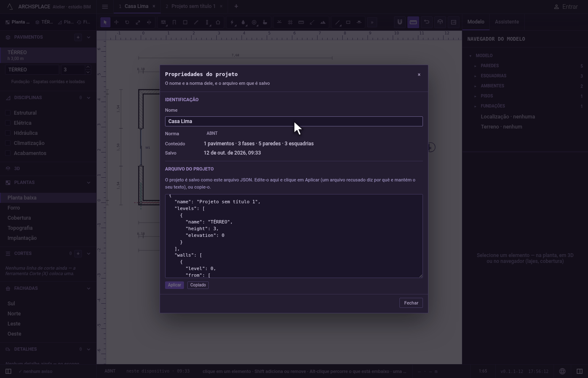Select the arrow selection tool

pos(105,22)
